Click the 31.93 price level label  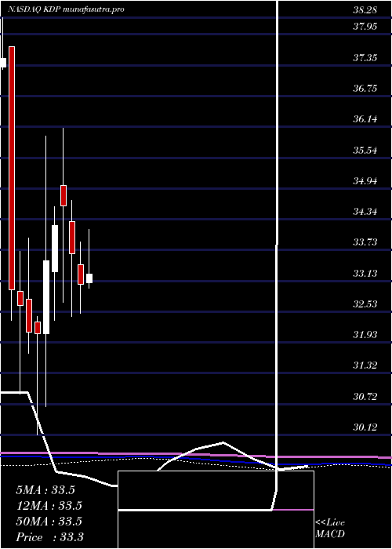(x=365, y=335)
